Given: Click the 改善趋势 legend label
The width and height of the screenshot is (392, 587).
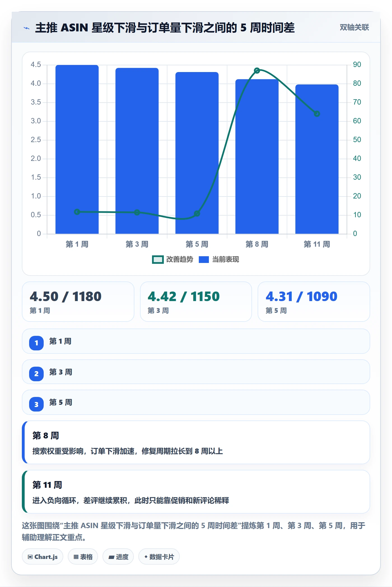Looking at the screenshot, I should coord(180,260).
